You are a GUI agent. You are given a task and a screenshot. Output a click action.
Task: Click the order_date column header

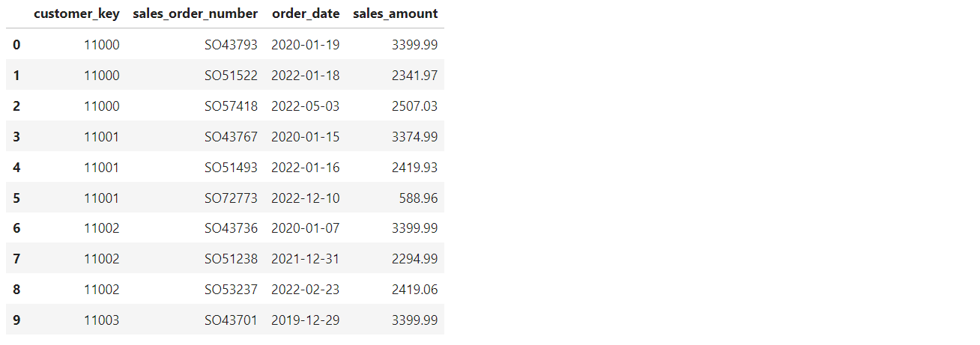point(306,13)
